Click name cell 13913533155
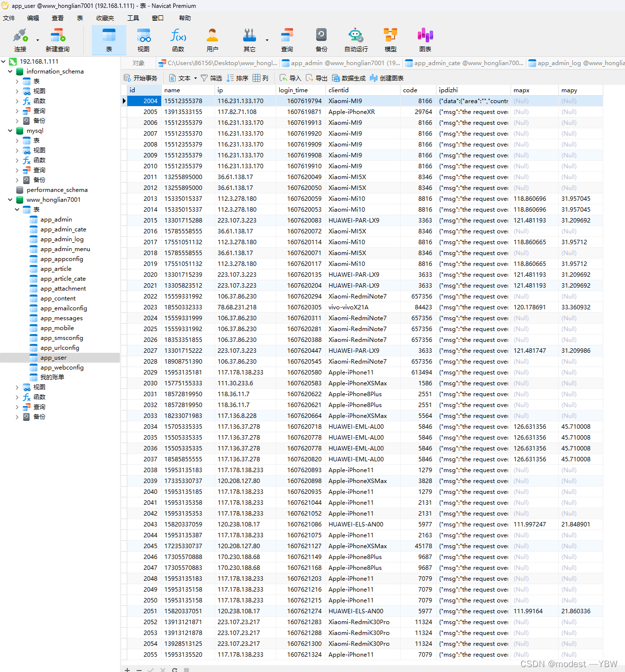Image resolution: width=625 pixels, height=672 pixels. (188, 112)
